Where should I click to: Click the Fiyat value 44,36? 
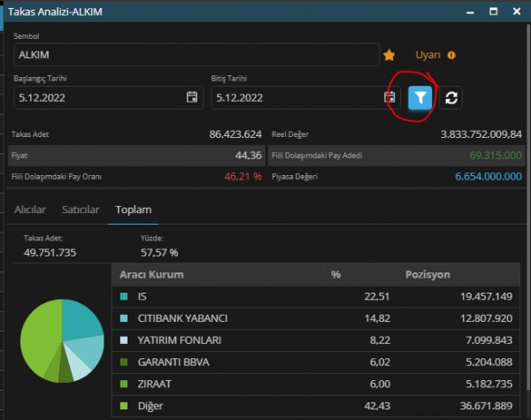point(249,156)
